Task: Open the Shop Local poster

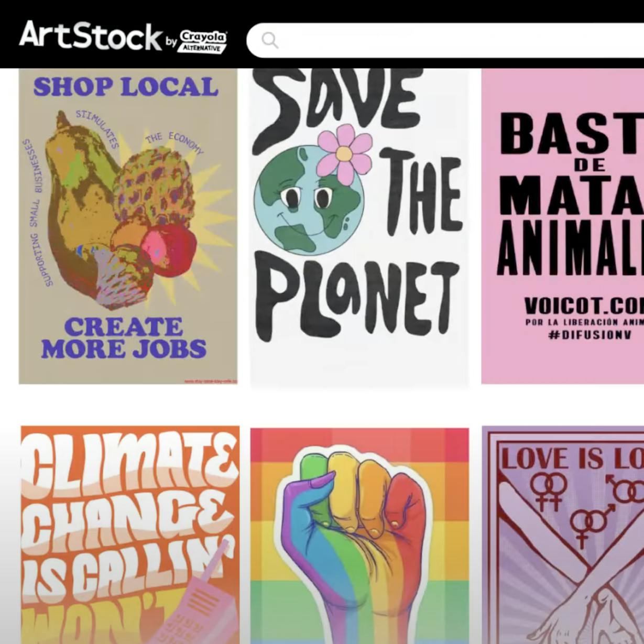Action: [x=128, y=226]
